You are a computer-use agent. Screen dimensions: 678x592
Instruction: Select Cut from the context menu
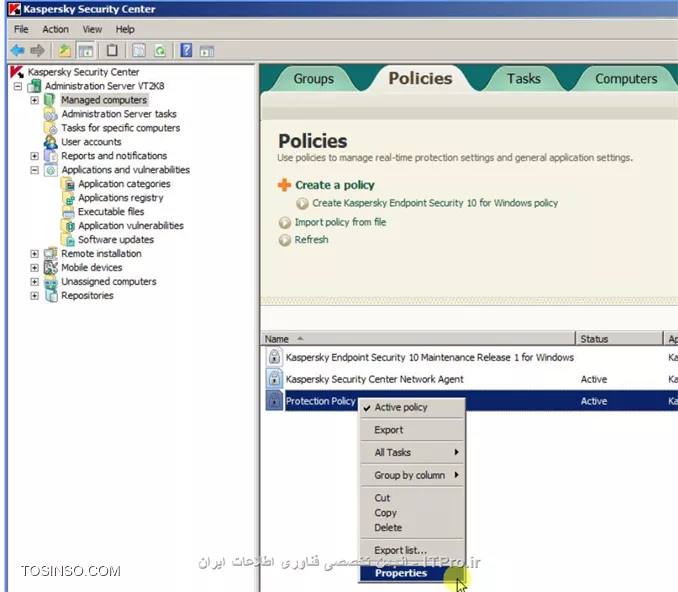413,498
